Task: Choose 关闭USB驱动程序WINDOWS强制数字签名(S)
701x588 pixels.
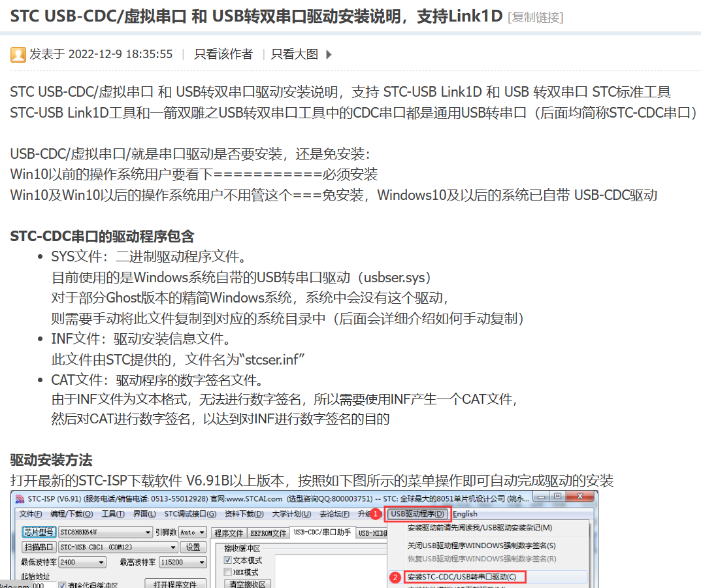Action: [481, 546]
